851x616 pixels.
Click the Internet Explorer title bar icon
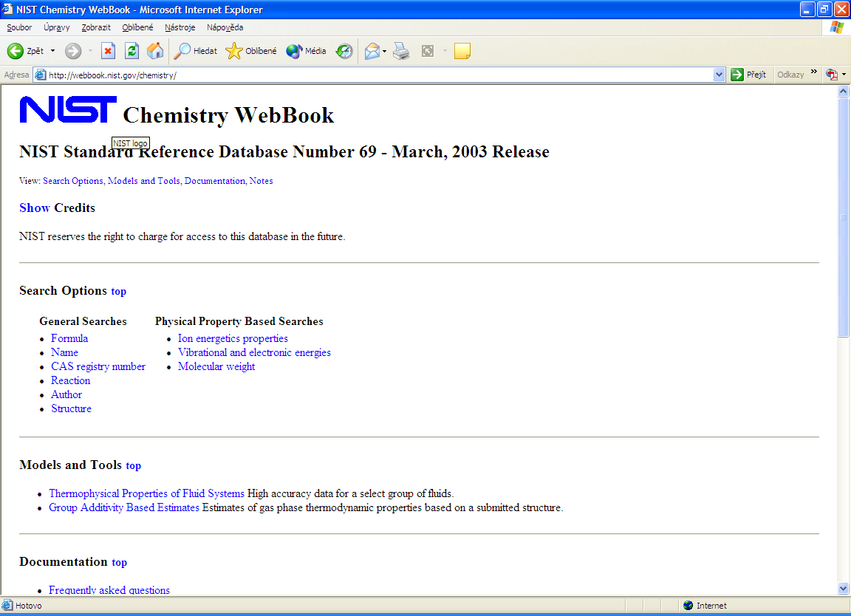(x=7, y=9)
